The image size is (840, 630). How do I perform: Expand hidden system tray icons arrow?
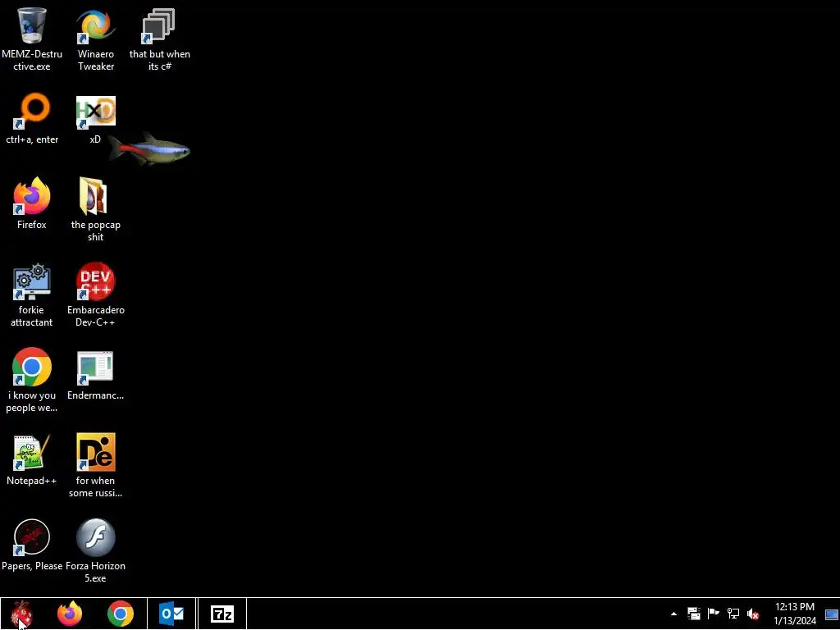click(674, 614)
